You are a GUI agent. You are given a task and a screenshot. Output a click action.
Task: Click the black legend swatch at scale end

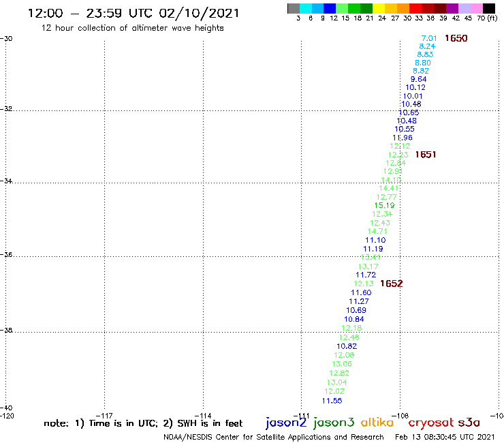[489, 8]
